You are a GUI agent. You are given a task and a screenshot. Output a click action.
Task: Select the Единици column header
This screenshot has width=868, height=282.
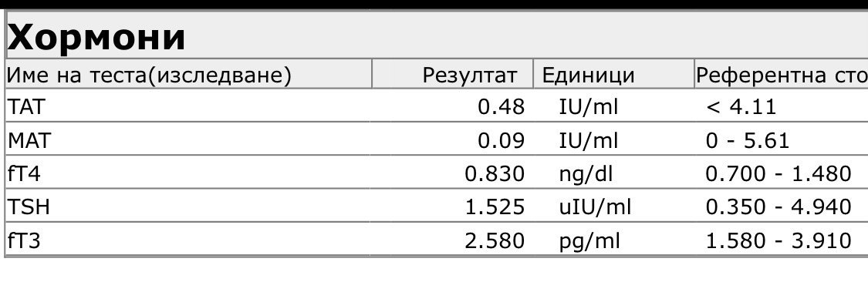(613, 74)
